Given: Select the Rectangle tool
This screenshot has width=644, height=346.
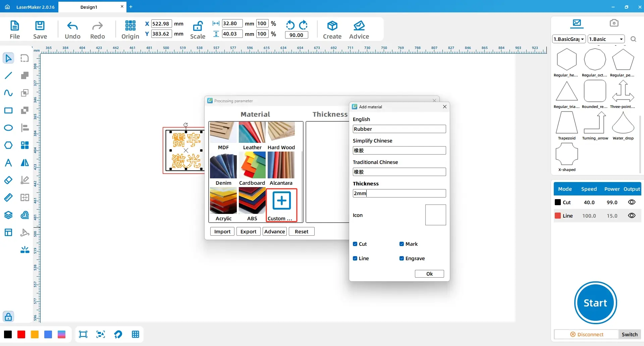Looking at the screenshot, I should coord(8,110).
